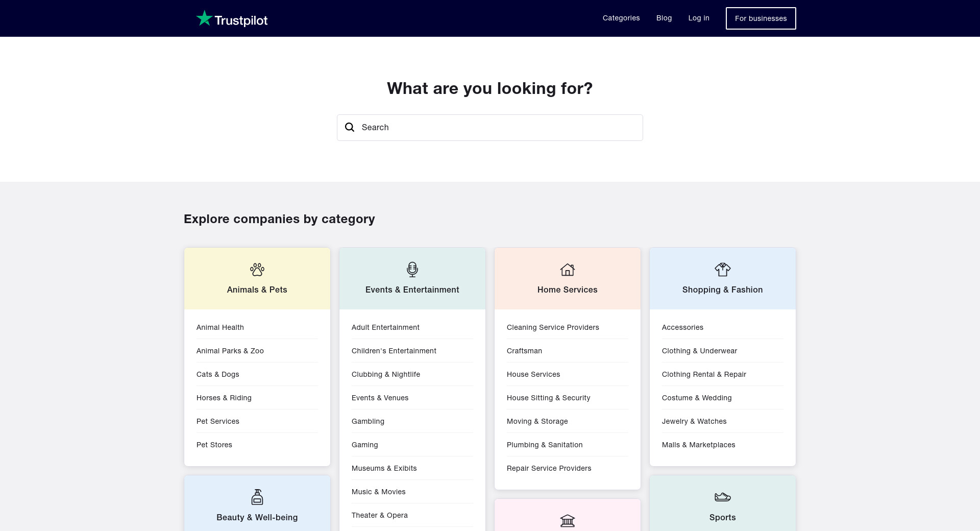Click the microphone Events & Entertainment icon

point(412,270)
